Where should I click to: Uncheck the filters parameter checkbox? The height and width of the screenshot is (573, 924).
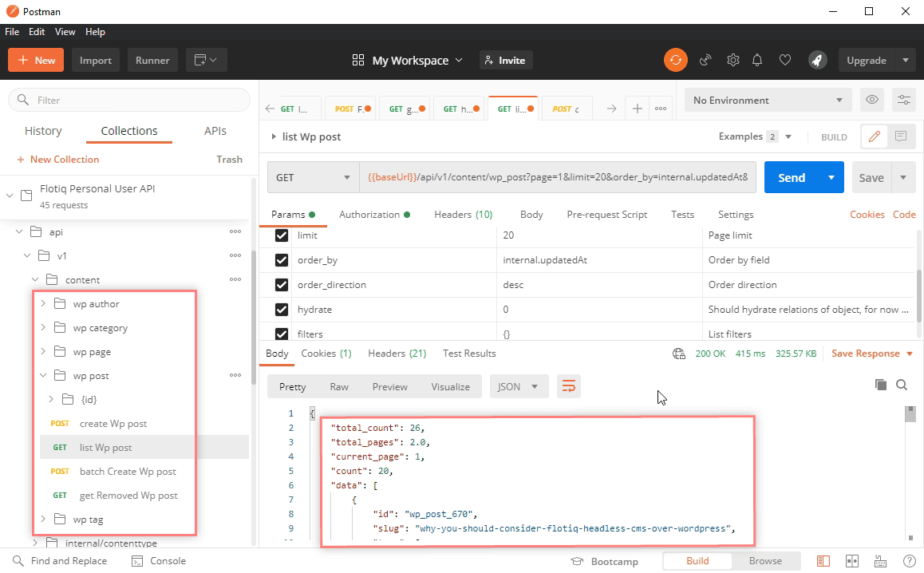[282, 334]
